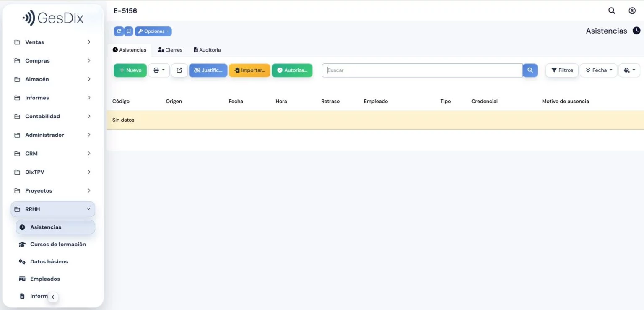This screenshot has height=310, width=644.
Task: Expand the Proyectos menu
Action: pos(53,190)
